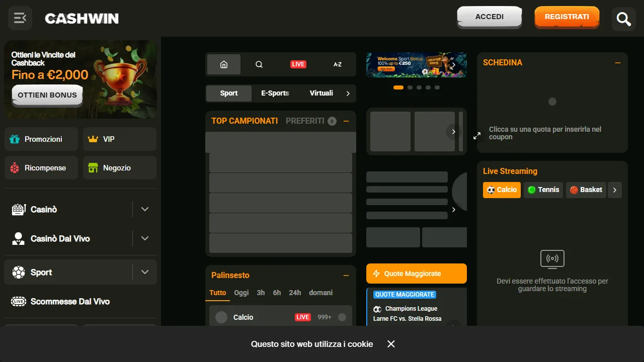The height and width of the screenshot is (362, 644).
Task: Toggle the Calcio row switch
Action: click(342, 317)
